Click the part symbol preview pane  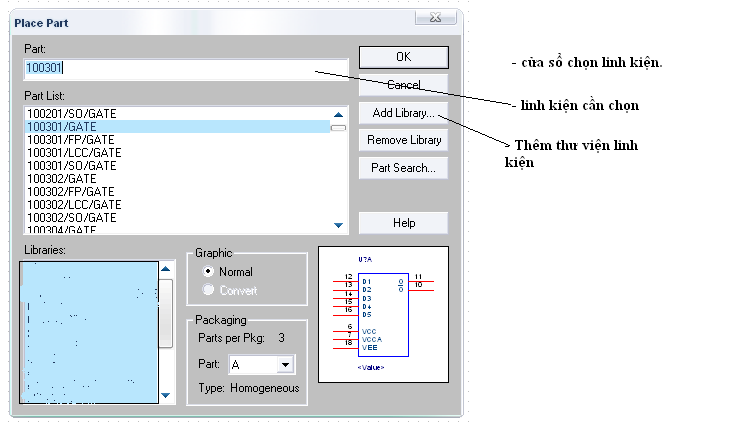(383, 314)
